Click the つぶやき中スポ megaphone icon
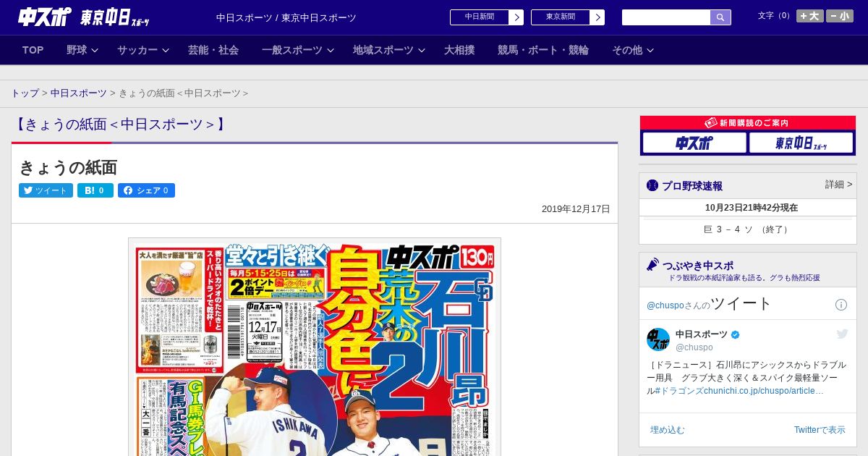This screenshot has width=868, height=456. point(652,264)
